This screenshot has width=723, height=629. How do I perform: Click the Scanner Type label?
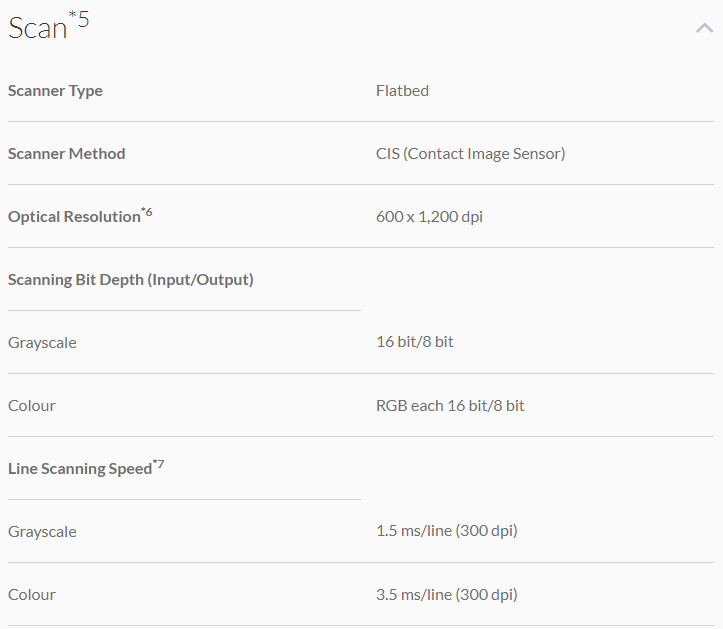coord(55,91)
